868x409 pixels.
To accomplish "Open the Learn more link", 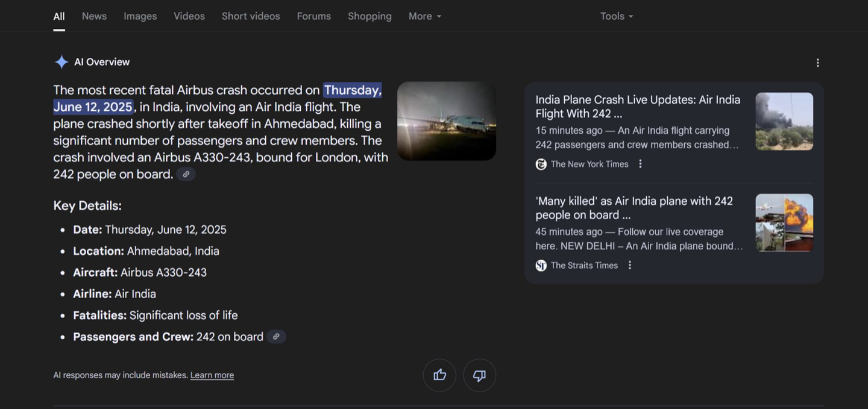I will [212, 375].
